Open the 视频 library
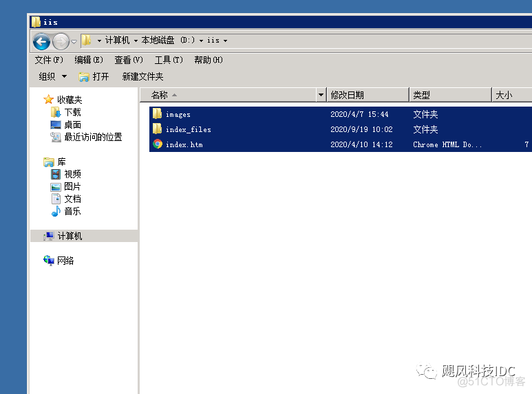The image size is (532, 394). coord(72,174)
